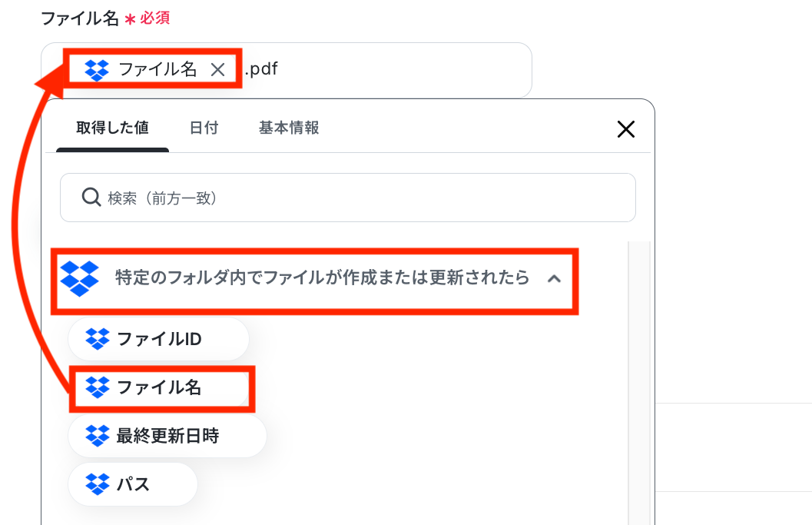
Task: Close the value picker panel with X
Action: pos(626,129)
